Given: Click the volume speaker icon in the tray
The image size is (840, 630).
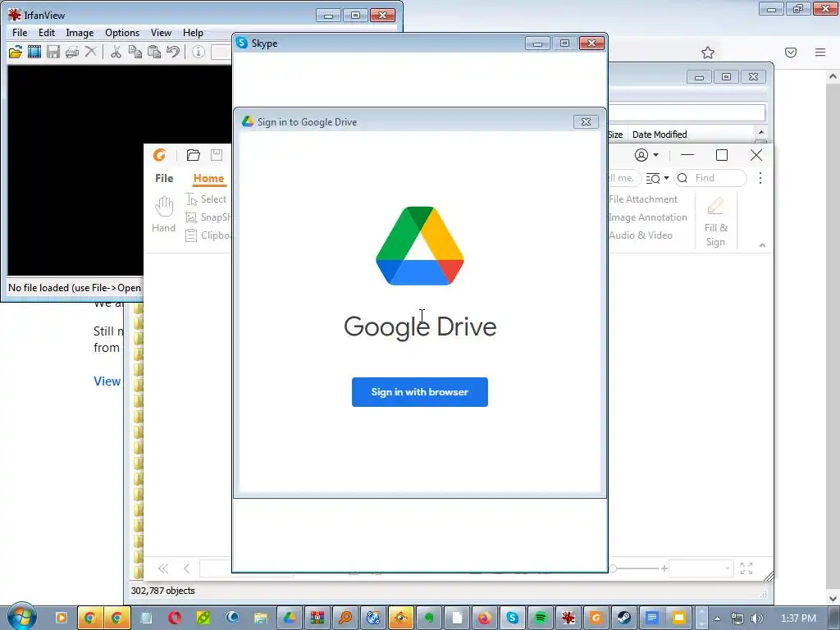Looking at the screenshot, I should [x=757, y=619].
